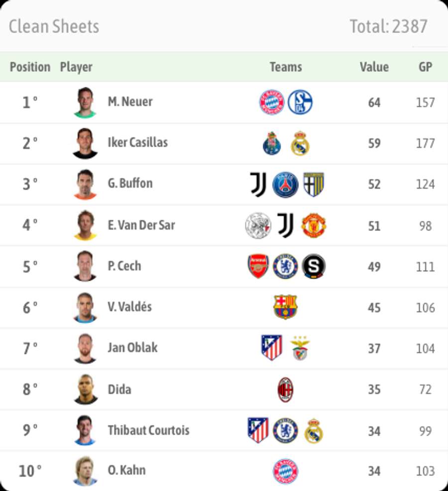Click the Teams column header
The height and width of the screenshot is (491, 448).
click(286, 67)
